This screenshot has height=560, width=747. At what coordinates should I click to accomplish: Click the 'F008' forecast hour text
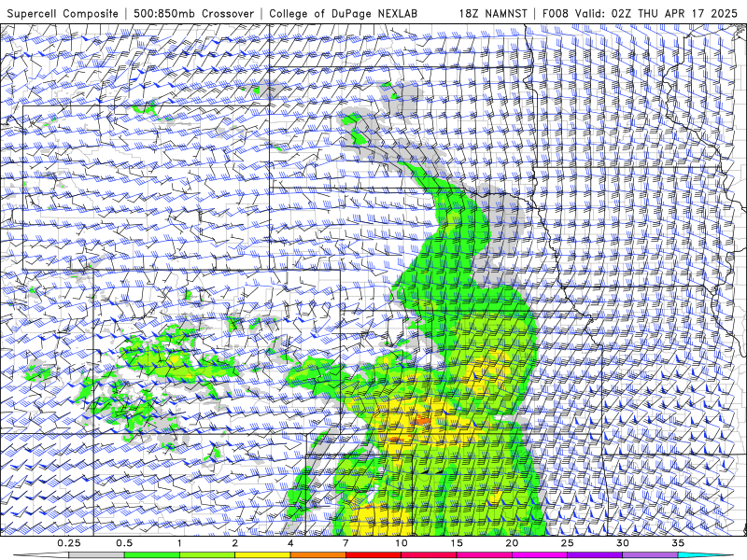coord(556,14)
